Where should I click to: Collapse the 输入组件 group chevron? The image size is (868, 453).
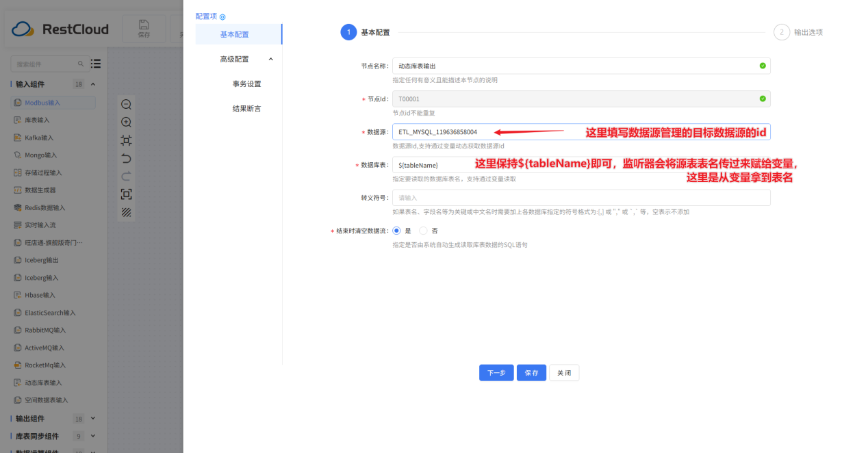point(93,84)
